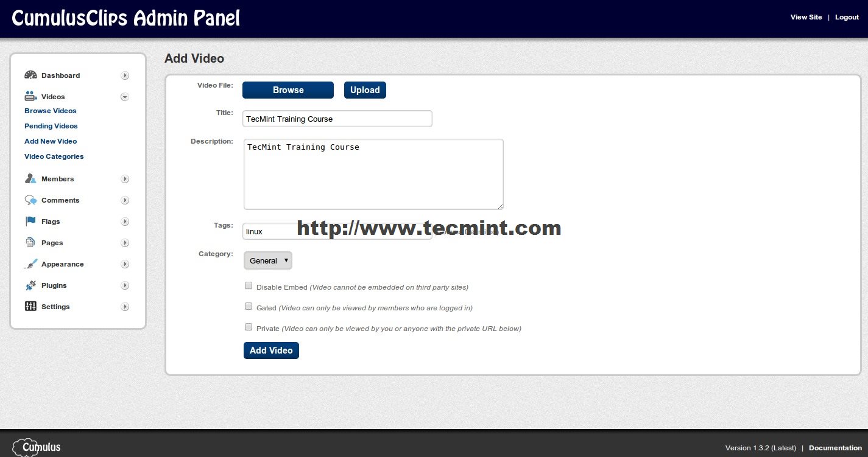The width and height of the screenshot is (868, 457).
Task: Check the Private video checkbox
Action: tap(249, 327)
